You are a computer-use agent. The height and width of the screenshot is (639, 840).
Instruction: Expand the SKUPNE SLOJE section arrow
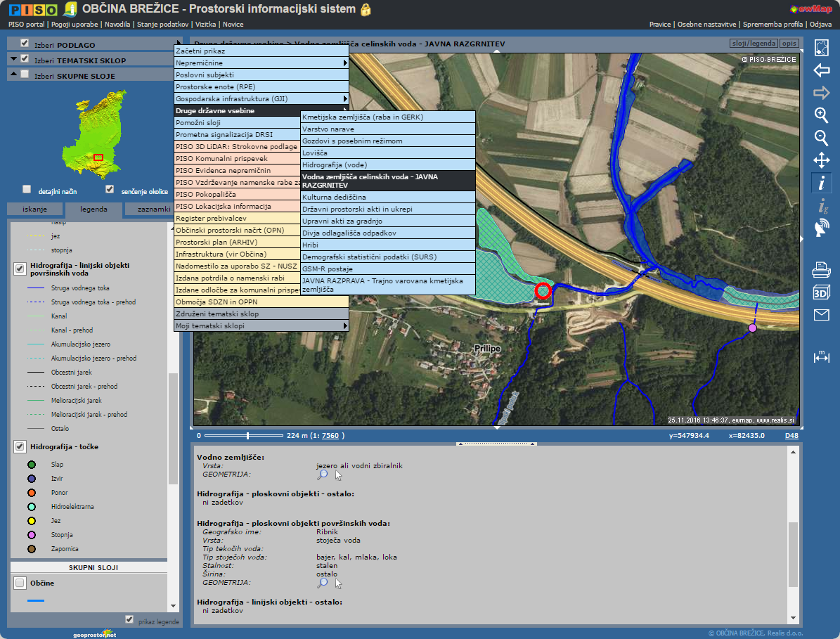[x=14, y=75]
